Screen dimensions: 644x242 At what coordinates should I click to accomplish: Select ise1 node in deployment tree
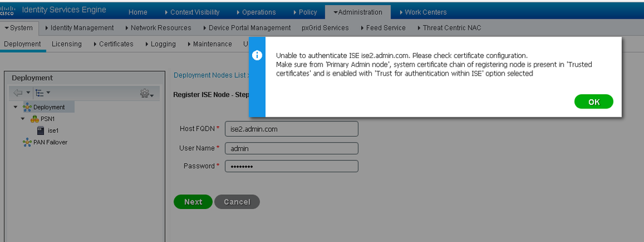pyautogui.click(x=54, y=130)
